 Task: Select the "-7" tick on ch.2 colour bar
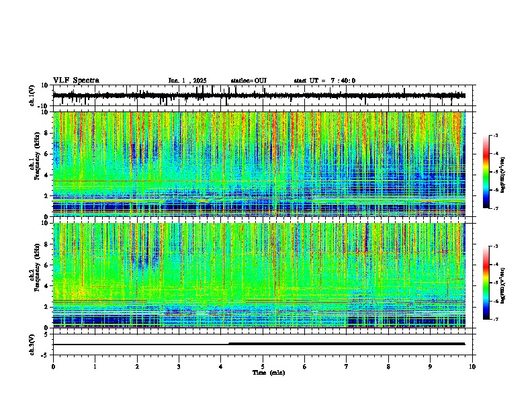(496, 320)
